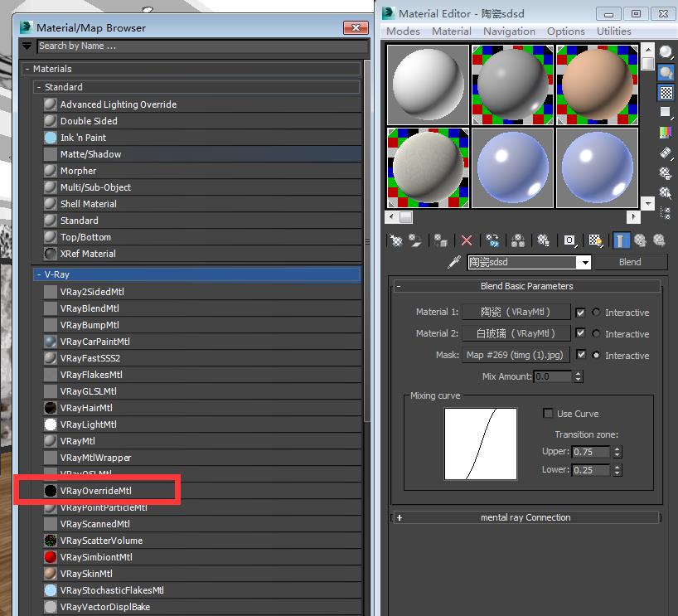Open the Utilities menu
The height and width of the screenshot is (616, 678).
pos(613,31)
